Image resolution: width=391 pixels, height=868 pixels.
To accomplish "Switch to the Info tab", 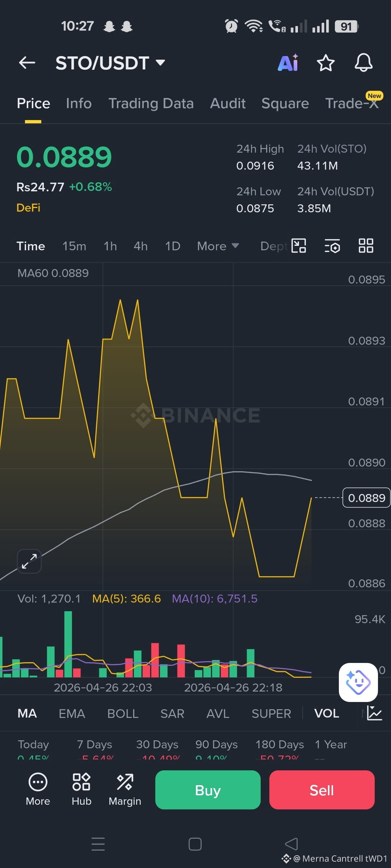I will click(x=79, y=103).
